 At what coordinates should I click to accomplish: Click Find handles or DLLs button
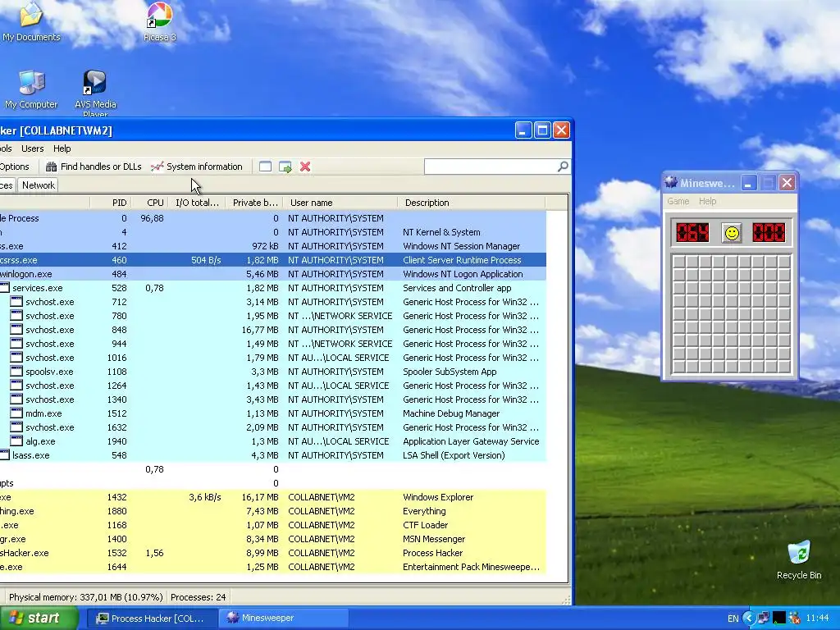pos(94,167)
